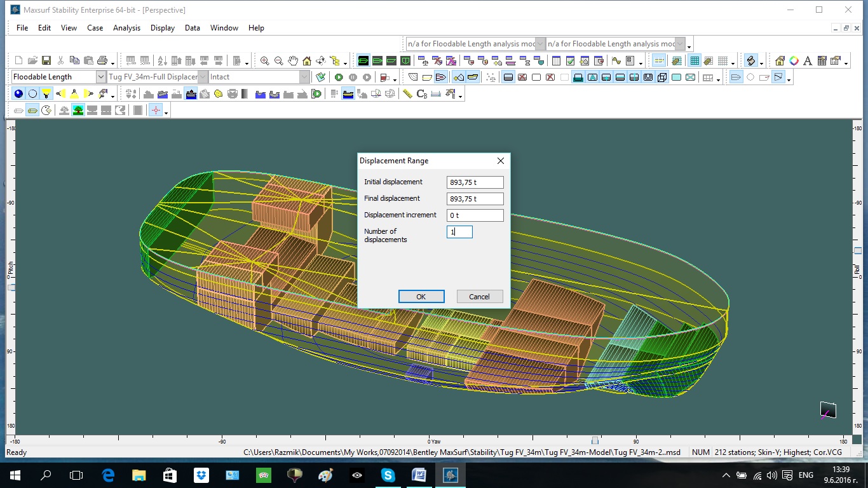The image size is (868, 488).
Task: Open the Display menu
Action: 163,28
